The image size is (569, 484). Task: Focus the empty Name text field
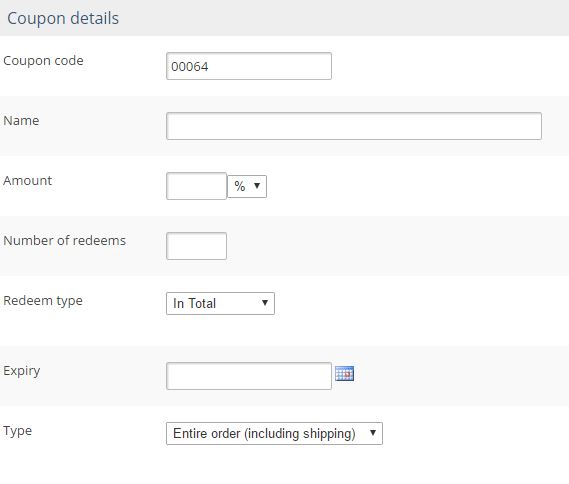tap(354, 126)
